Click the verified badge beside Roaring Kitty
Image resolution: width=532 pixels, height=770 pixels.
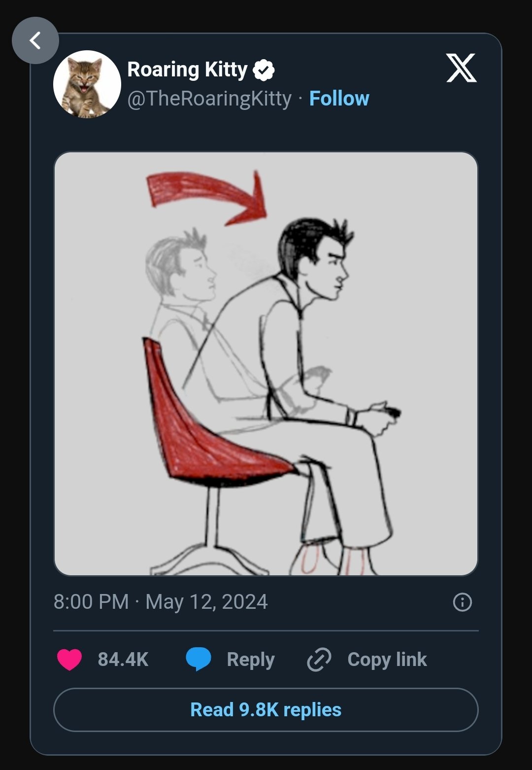tap(264, 70)
